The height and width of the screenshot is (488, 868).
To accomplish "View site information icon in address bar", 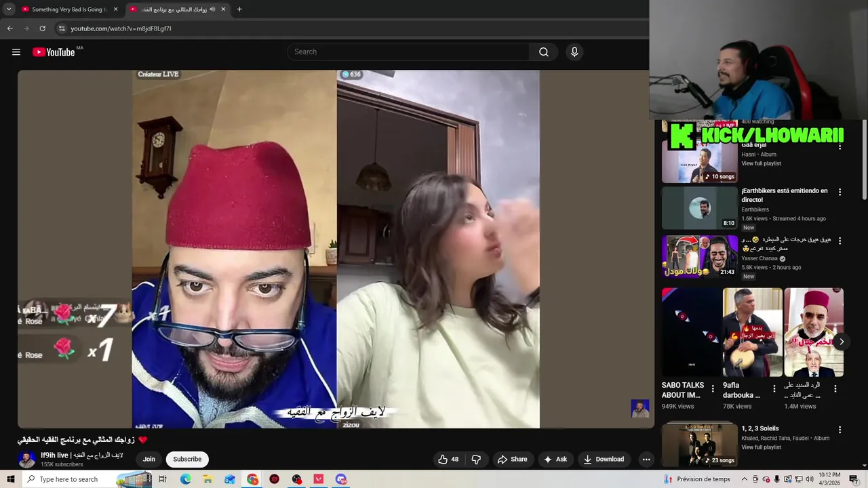I will click(x=62, y=28).
